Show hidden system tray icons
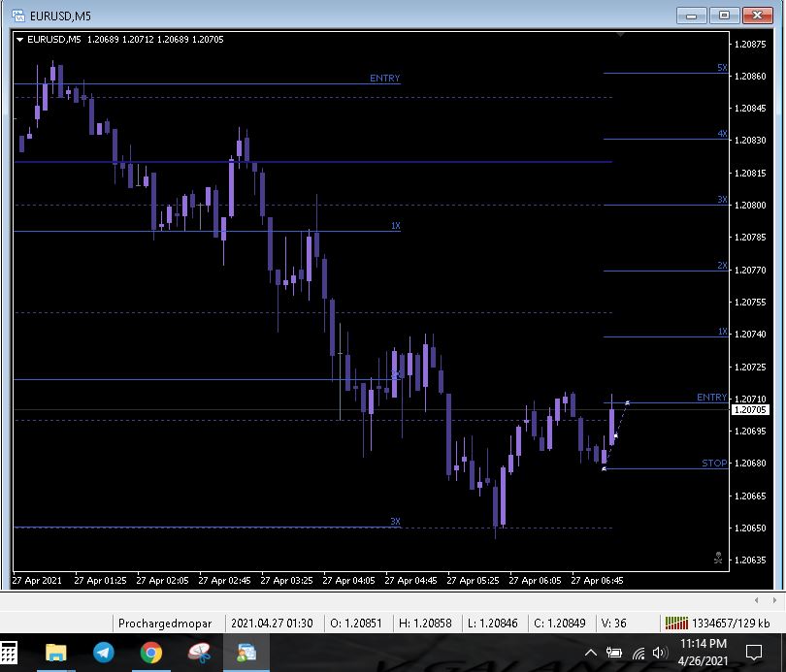The image size is (786, 672). [591, 653]
